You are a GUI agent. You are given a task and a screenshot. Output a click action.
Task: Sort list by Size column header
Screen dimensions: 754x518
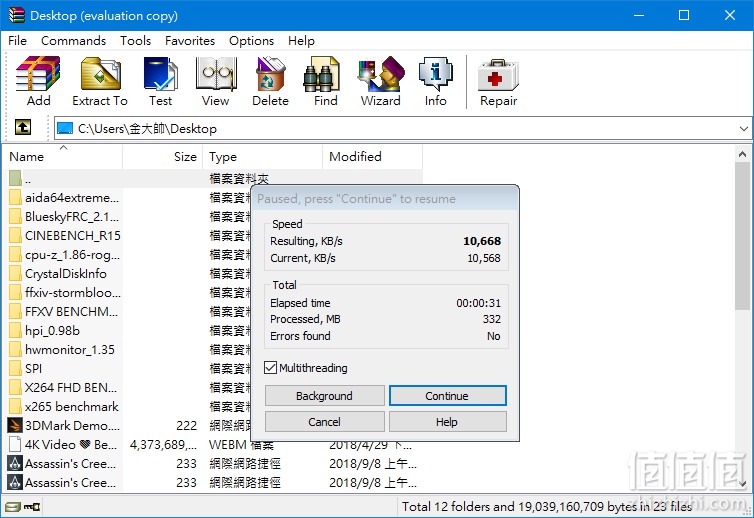(x=163, y=157)
